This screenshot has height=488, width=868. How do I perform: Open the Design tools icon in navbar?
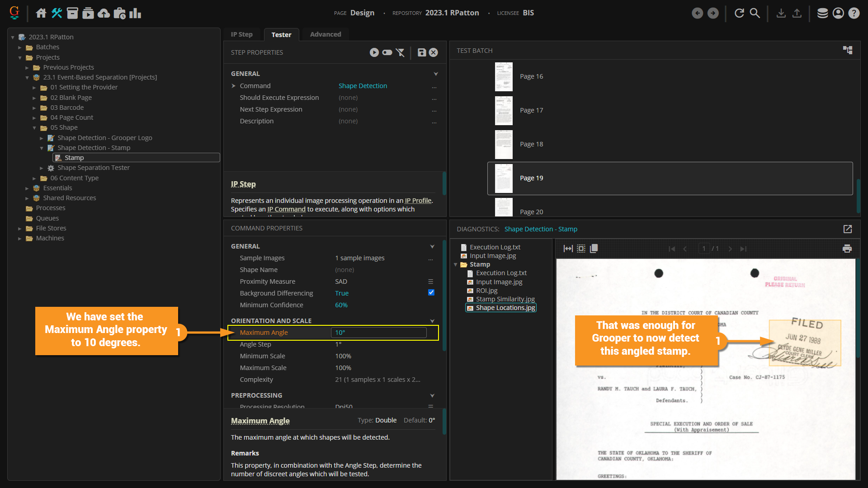click(57, 13)
